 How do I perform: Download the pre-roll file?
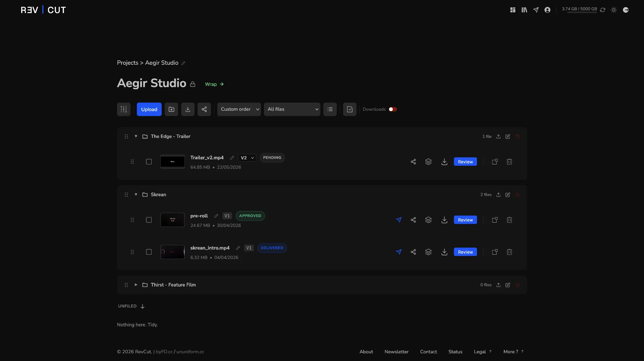pos(444,220)
